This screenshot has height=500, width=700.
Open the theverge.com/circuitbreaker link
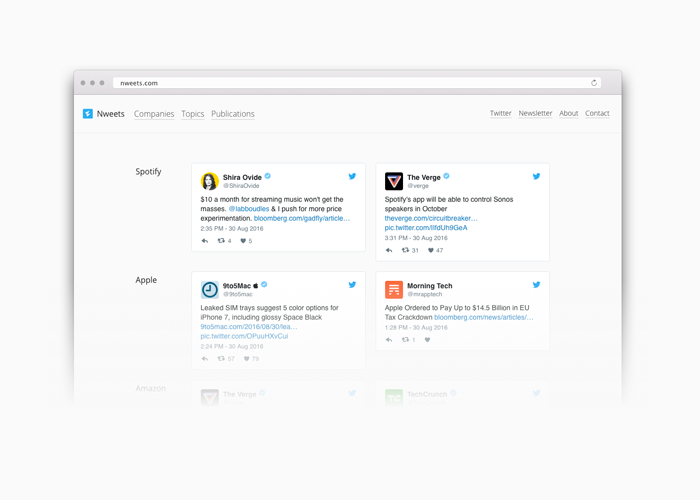click(431, 218)
